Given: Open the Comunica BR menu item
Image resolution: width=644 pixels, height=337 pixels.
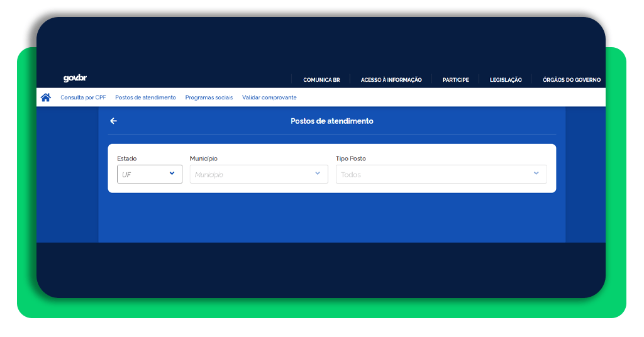Looking at the screenshot, I should (x=321, y=80).
